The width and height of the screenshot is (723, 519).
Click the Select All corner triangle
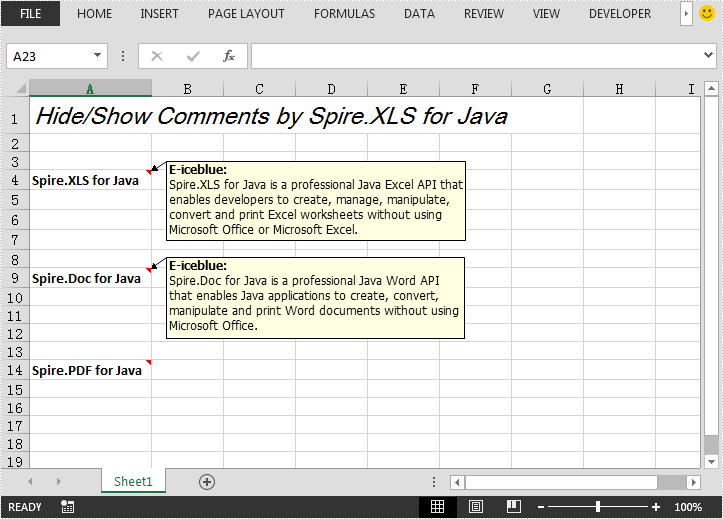20,88
